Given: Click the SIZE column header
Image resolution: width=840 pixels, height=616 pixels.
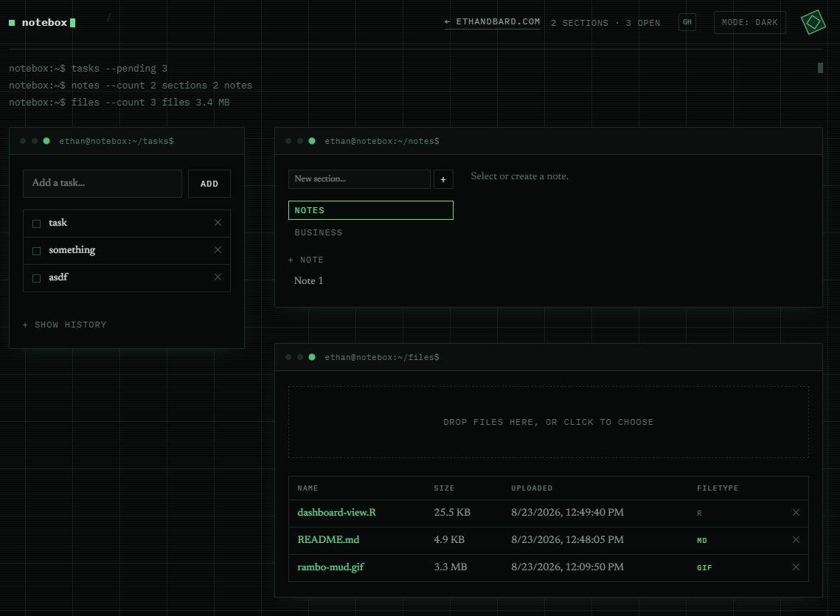Looking at the screenshot, I should point(444,488).
